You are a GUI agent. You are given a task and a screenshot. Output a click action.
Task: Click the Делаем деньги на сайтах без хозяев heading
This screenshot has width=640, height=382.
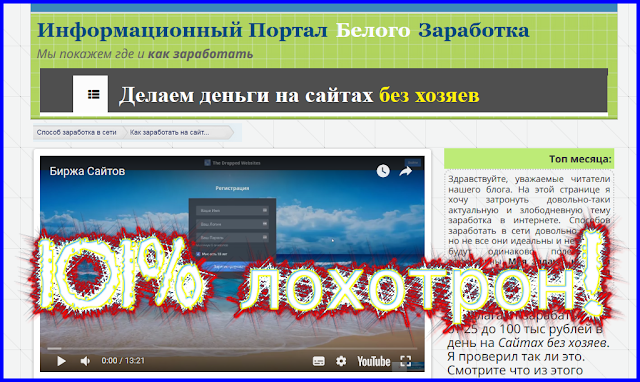[299, 95]
